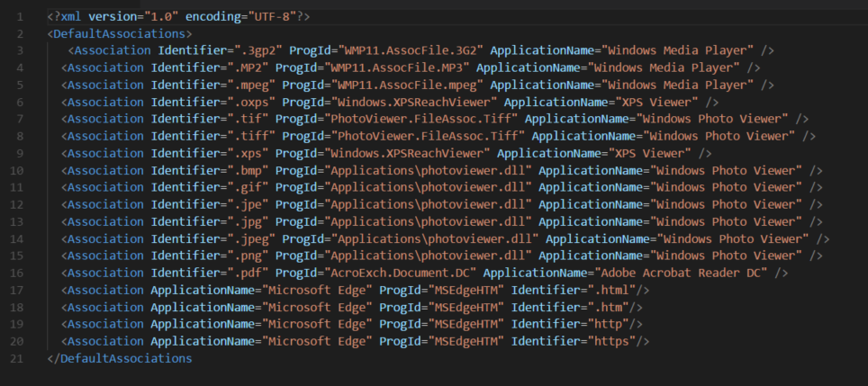Click the identifier value "http" on line 19
Viewport: 868px width, 386px height.
click(x=609, y=324)
